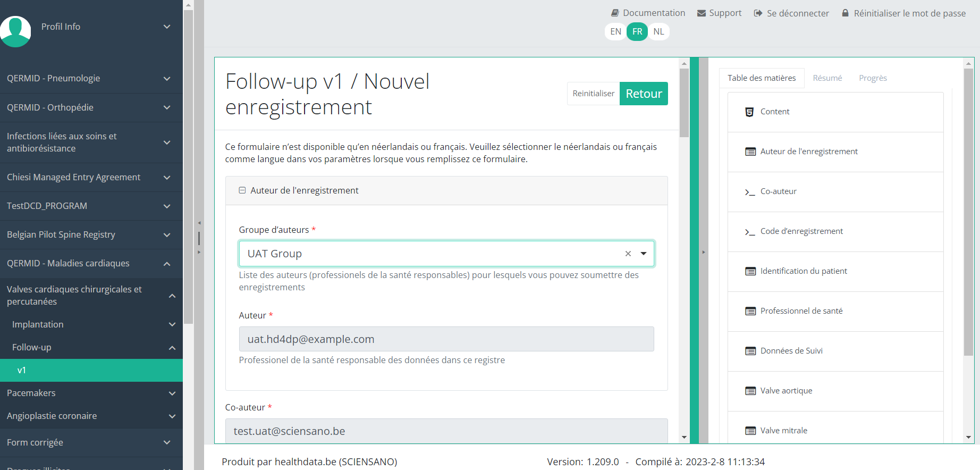Image resolution: width=980 pixels, height=470 pixels.
Task: Click the form's vertical scrollbar thumb
Action: 684,101
